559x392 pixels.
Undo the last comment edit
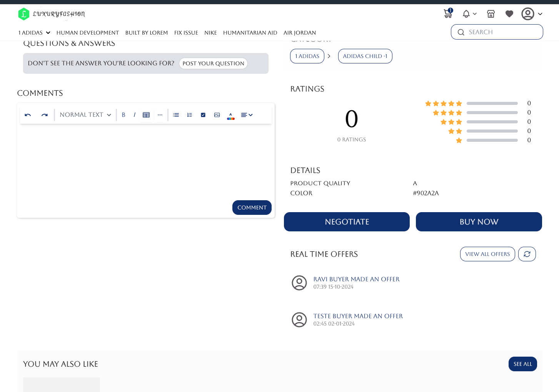click(28, 115)
